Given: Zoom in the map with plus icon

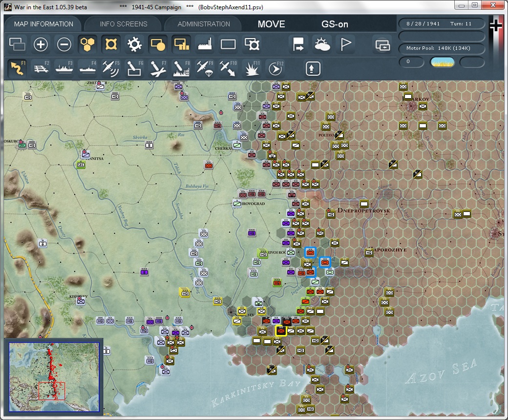Looking at the screenshot, I should 41,44.
